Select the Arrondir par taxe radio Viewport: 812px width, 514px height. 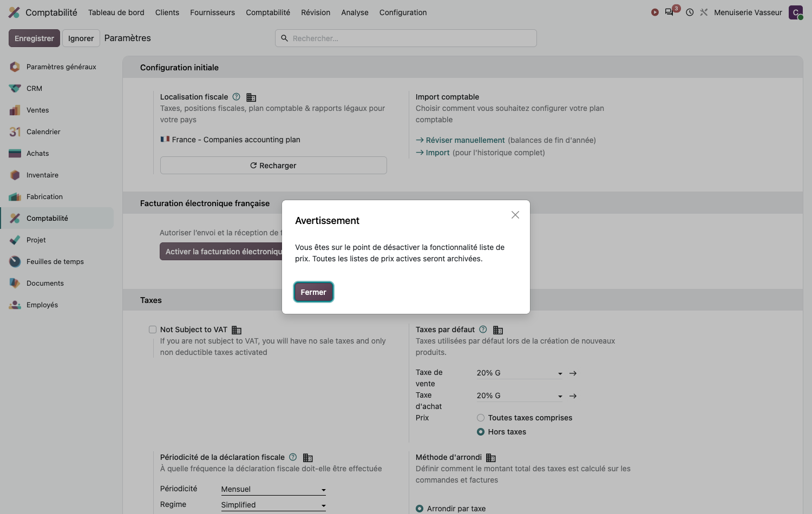[420, 509]
